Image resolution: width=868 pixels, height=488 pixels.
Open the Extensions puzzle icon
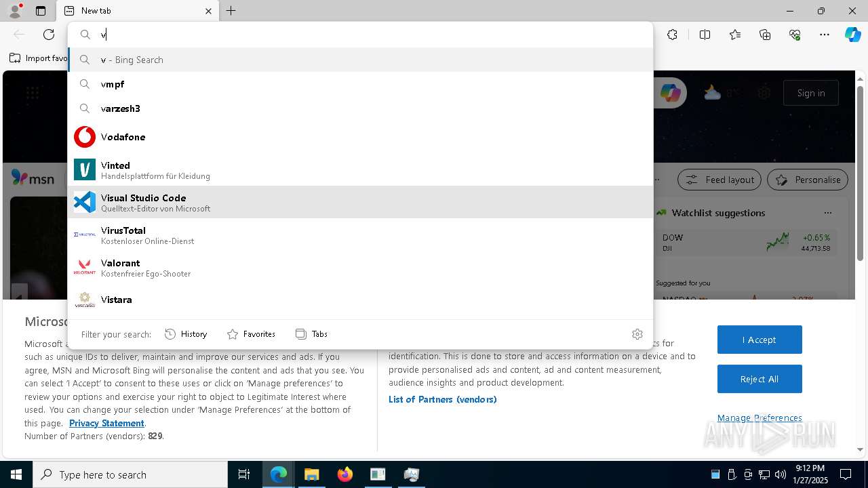coord(672,35)
